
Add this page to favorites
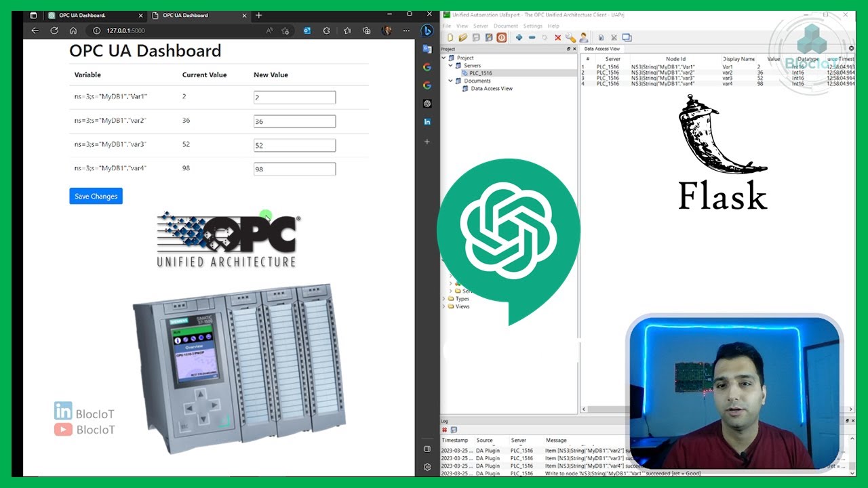tap(285, 30)
